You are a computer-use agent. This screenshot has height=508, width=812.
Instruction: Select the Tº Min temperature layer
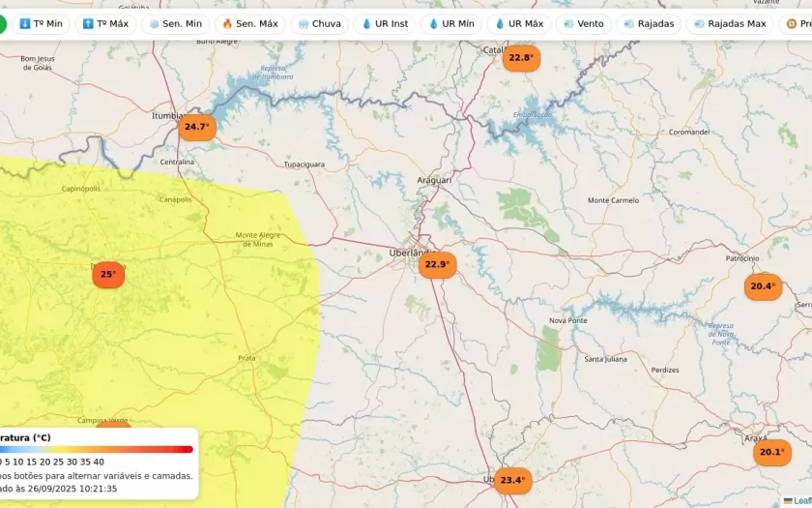point(41,23)
